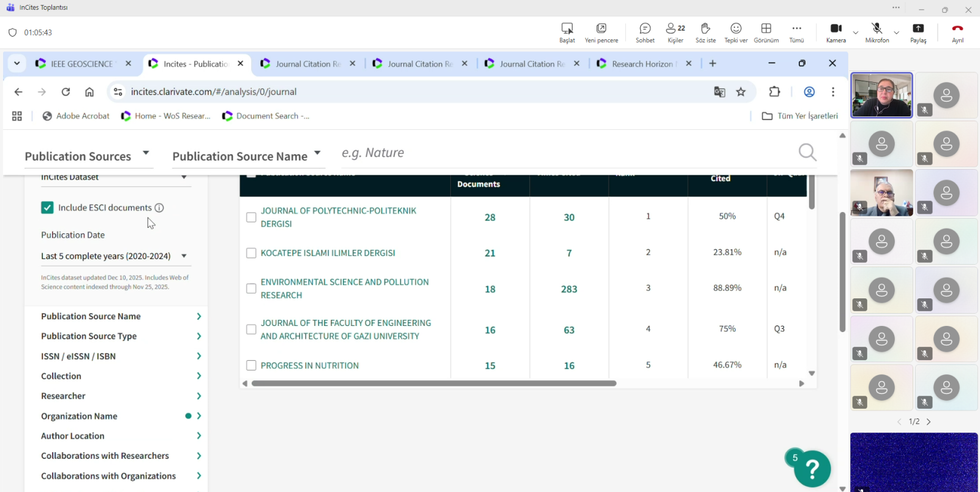Open the green help question mark
The image size is (980, 492).
tap(812, 469)
